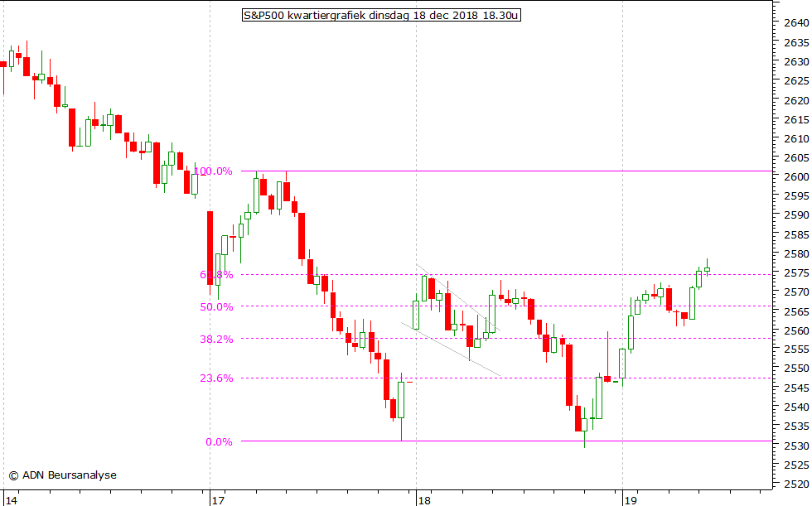Click price label 2565 on right axis
This screenshot has width=812, height=506.
(x=796, y=311)
